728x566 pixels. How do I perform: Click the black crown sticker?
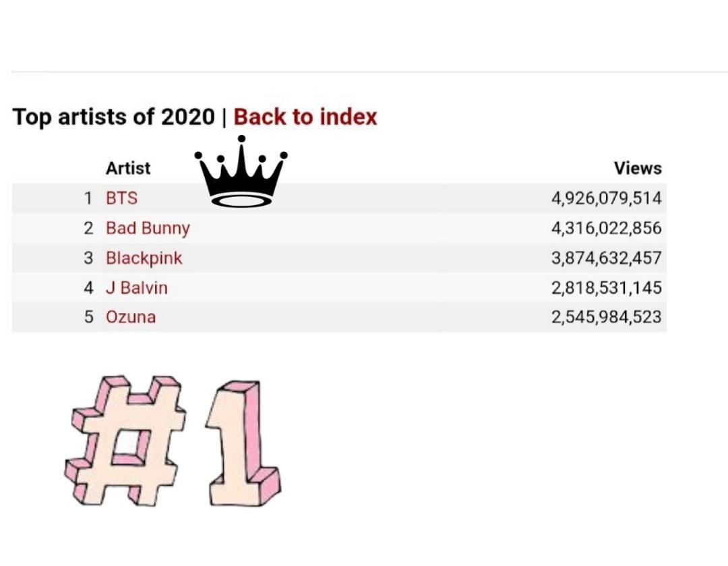(x=241, y=174)
